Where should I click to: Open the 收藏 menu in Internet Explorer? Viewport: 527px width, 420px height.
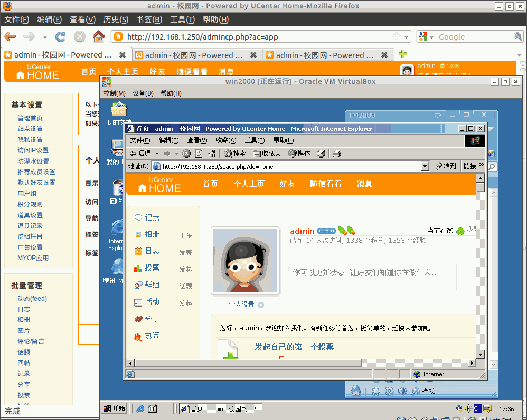coord(226,140)
